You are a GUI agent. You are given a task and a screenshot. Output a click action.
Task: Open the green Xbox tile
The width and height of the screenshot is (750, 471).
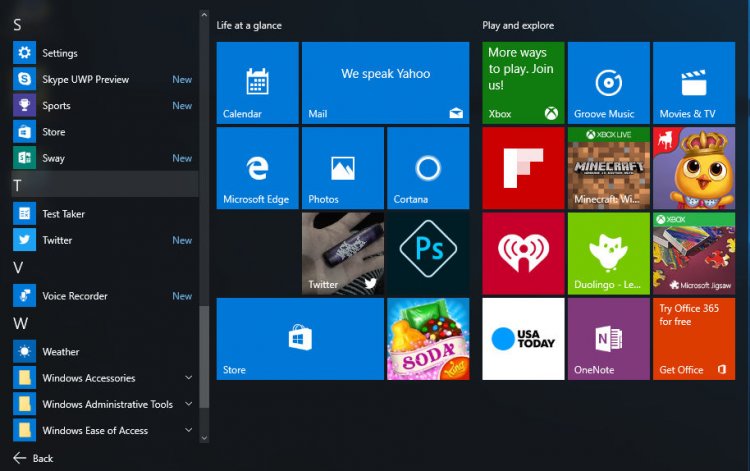click(x=523, y=83)
